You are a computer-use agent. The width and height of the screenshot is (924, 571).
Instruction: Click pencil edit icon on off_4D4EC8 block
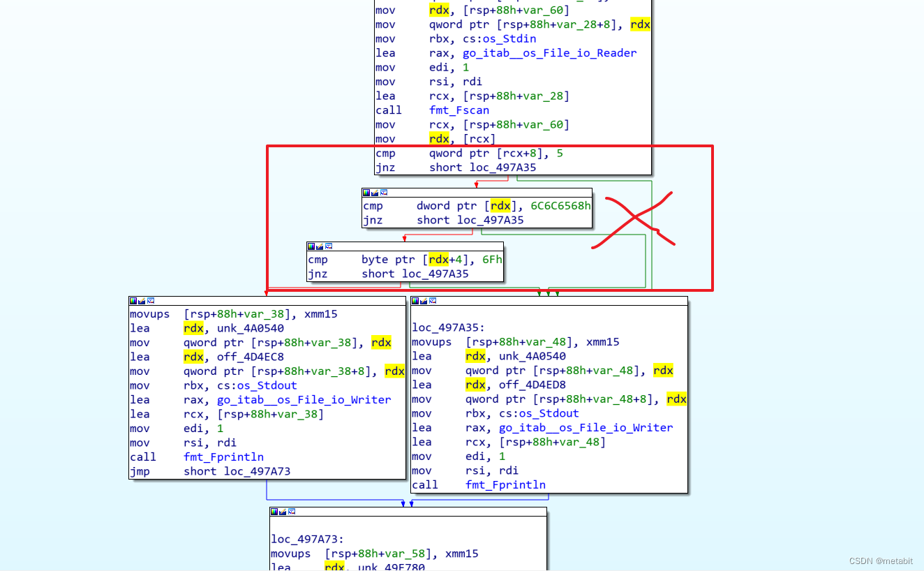coord(142,301)
